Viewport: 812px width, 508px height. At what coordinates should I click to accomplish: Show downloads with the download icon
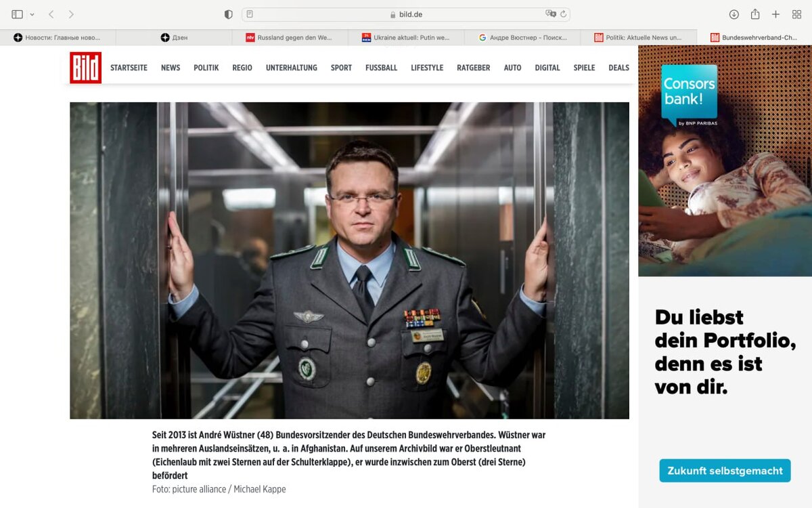734,14
